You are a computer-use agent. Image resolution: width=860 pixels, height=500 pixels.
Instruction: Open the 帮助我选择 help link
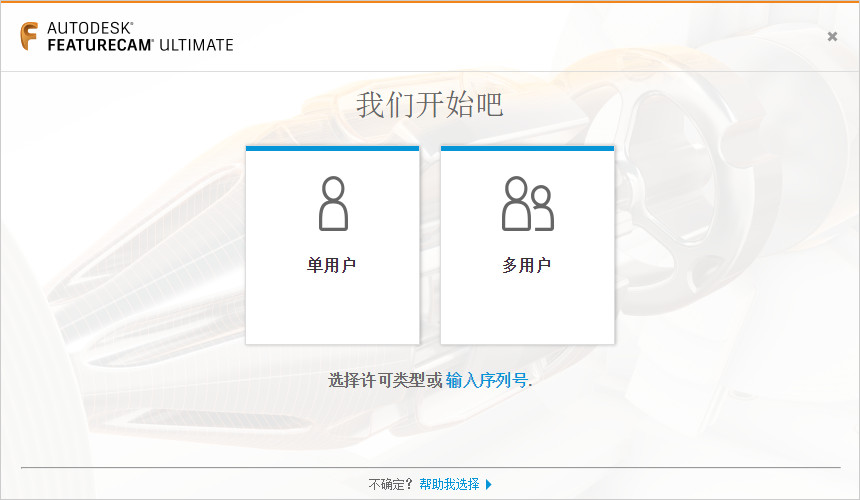click(x=449, y=484)
